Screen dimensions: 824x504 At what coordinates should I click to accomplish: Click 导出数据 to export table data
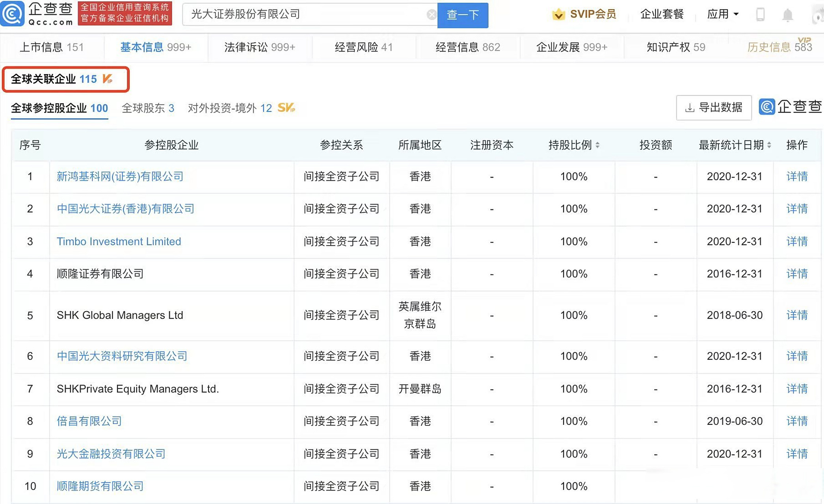[x=713, y=107]
